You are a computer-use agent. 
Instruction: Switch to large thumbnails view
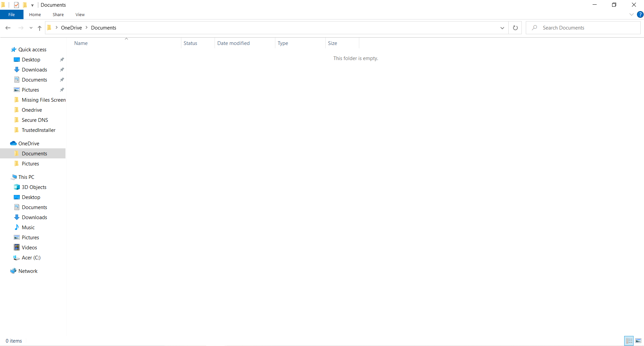tap(638, 340)
